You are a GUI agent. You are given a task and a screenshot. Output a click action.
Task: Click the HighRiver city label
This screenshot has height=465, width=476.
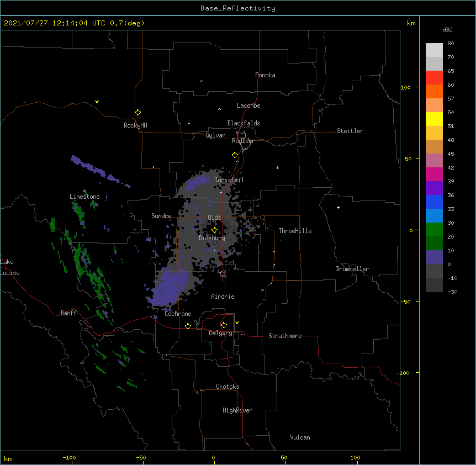pyautogui.click(x=237, y=410)
